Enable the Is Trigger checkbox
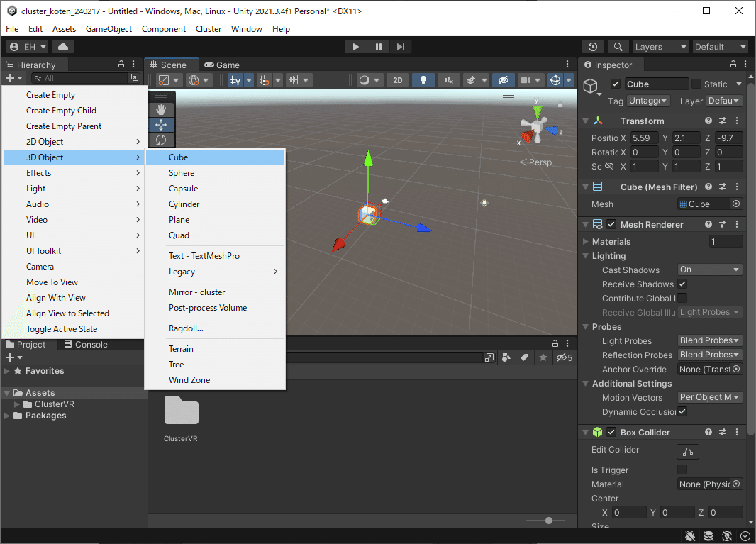Viewport: 756px width, 544px height. (x=682, y=470)
